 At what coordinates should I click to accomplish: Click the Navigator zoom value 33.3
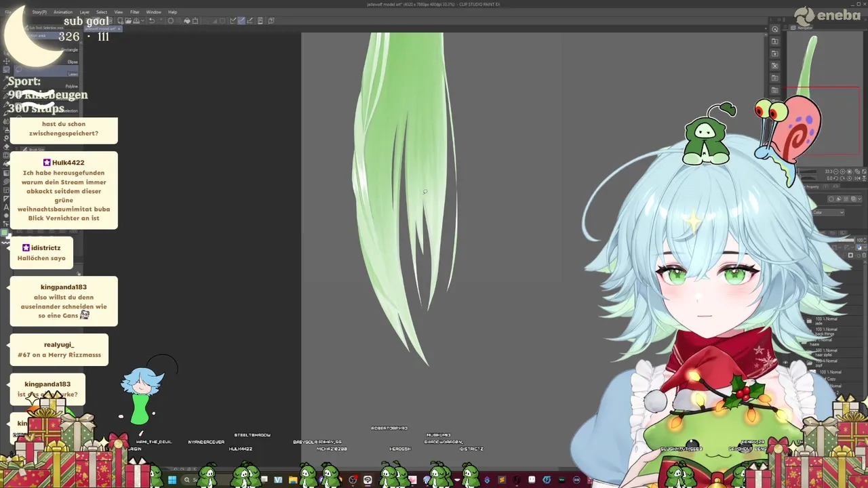click(829, 171)
